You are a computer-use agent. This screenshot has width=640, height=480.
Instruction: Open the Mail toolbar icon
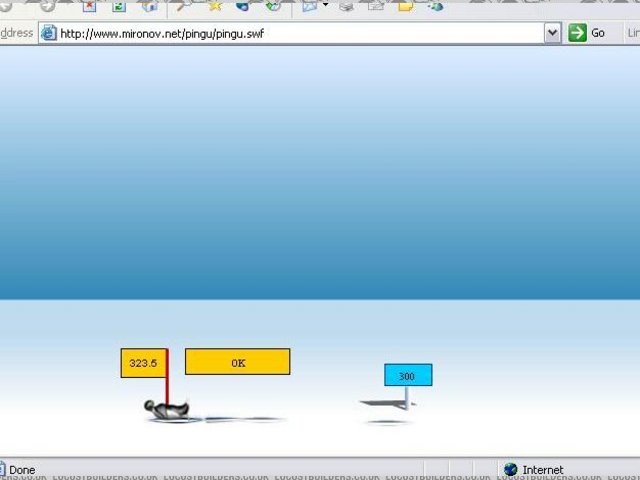[x=309, y=5]
